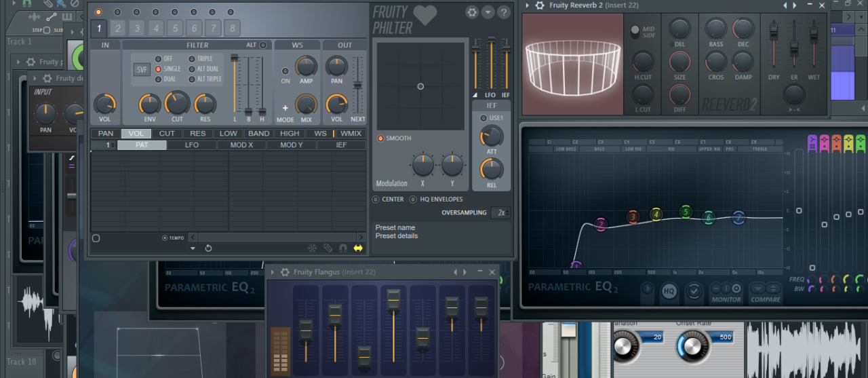This screenshot has height=378, width=868.
Task: Select band 6 node on EQ curve
Action: click(x=709, y=218)
